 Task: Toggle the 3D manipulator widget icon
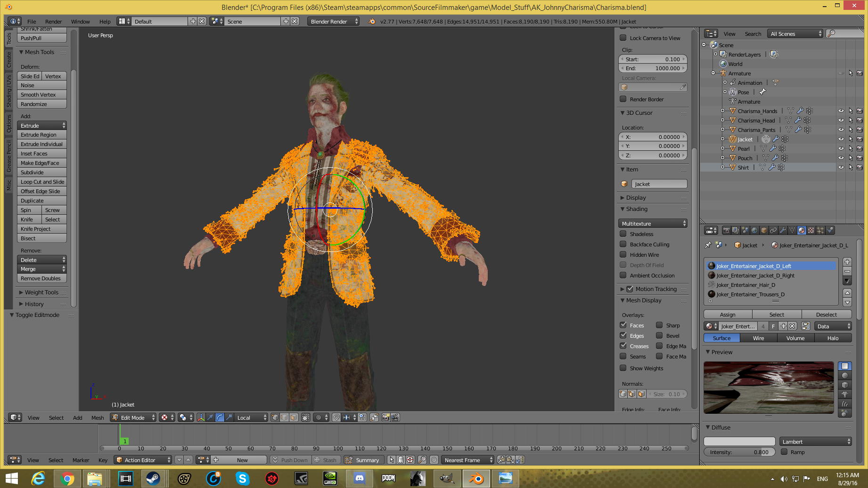pos(201,417)
